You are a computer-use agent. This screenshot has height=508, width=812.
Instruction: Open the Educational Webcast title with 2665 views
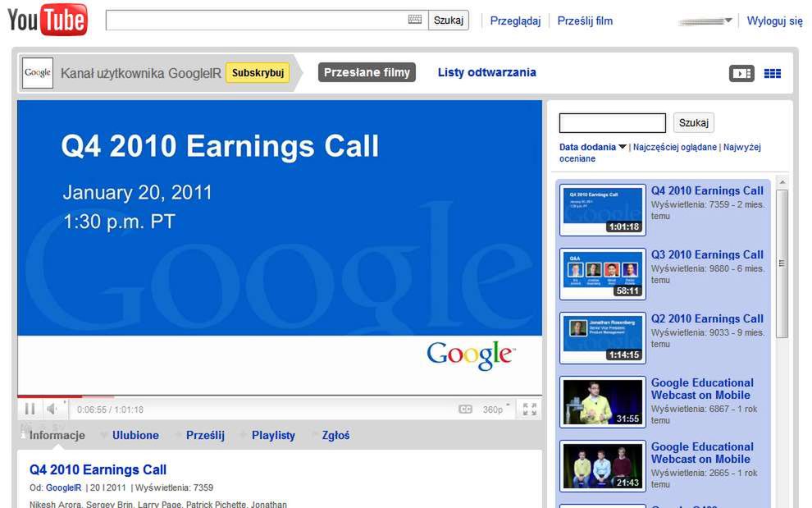[702, 452]
